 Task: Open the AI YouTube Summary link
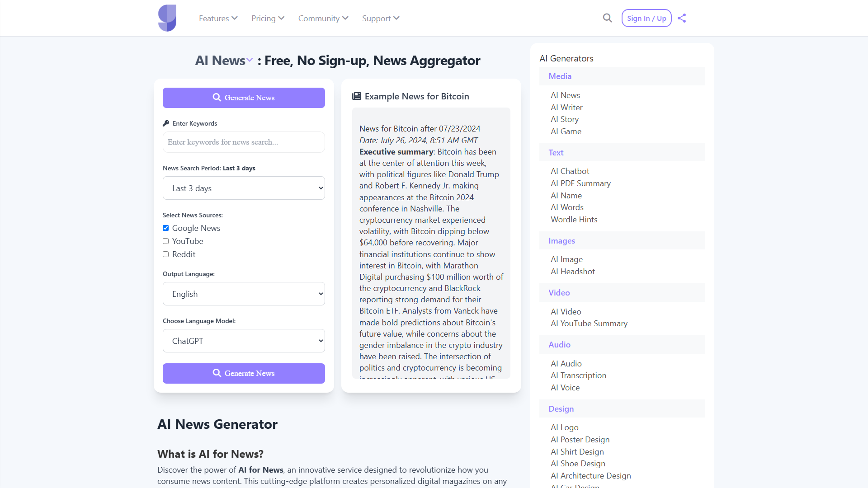(589, 324)
